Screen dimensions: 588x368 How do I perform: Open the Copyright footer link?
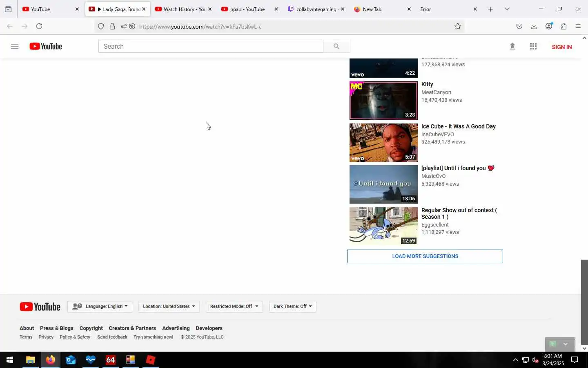91,328
